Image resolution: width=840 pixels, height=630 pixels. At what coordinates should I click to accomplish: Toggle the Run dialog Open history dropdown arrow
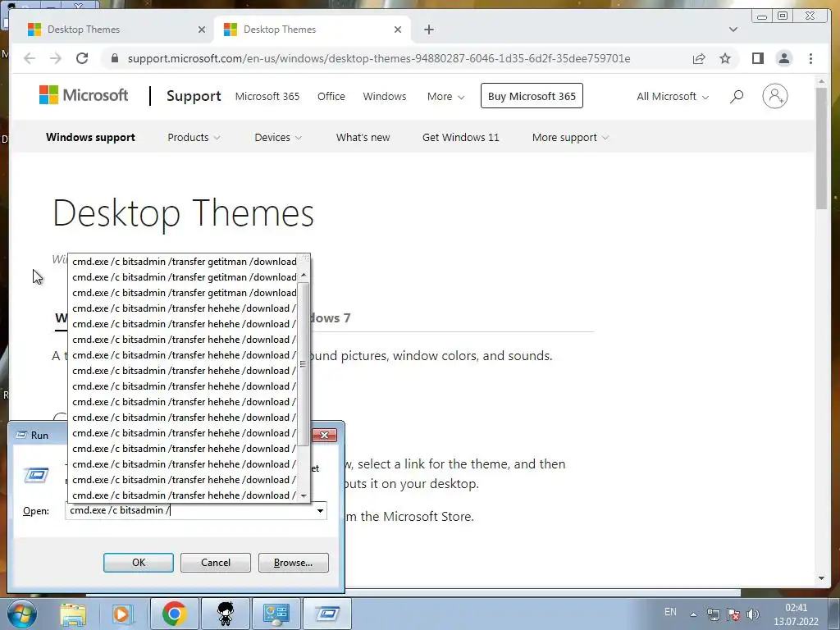pyautogui.click(x=320, y=510)
